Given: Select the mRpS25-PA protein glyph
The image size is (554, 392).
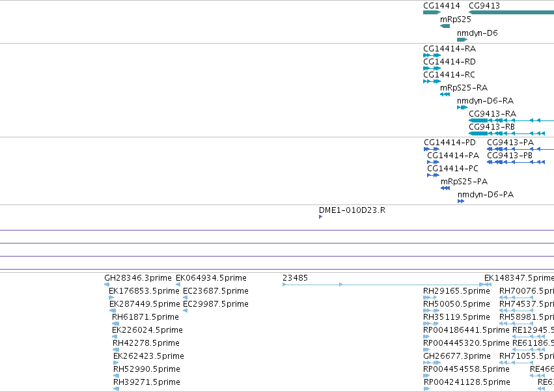Looking at the screenshot, I should tap(445, 188).
